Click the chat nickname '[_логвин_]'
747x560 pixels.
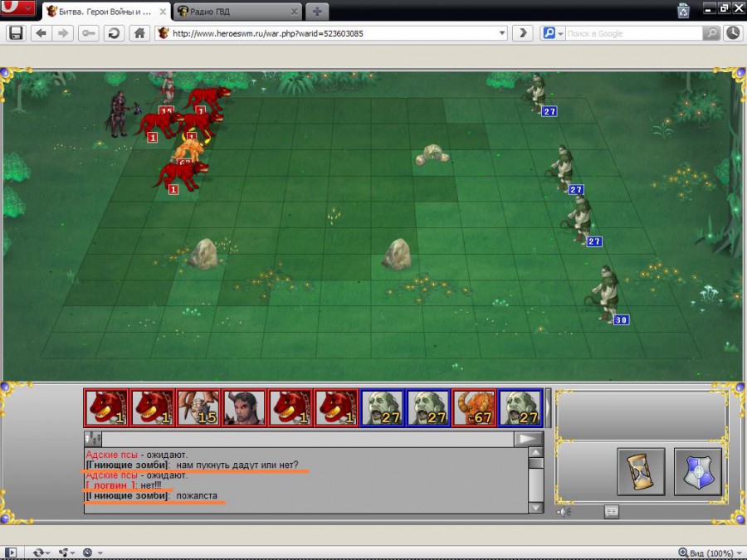point(111,485)
